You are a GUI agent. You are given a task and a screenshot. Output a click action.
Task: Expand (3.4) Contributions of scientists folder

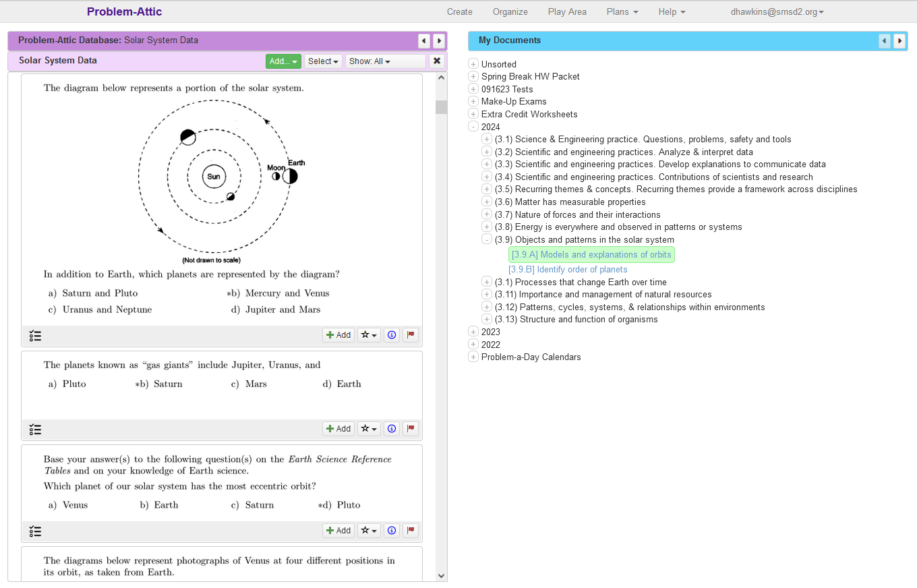(x=487, y=177)
